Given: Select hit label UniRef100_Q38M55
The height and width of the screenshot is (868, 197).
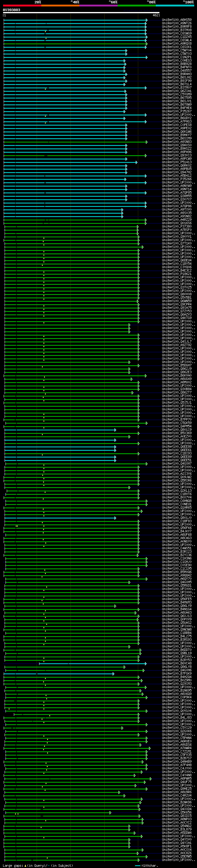Looking at the screenshot, I should coord(177,196).
